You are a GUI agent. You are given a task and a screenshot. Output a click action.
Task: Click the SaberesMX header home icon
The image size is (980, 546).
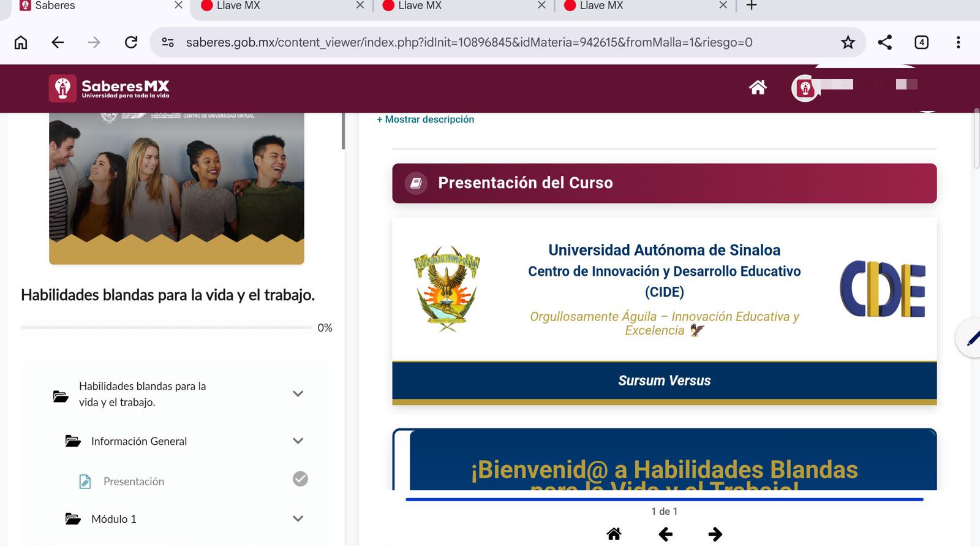[758, 88]
